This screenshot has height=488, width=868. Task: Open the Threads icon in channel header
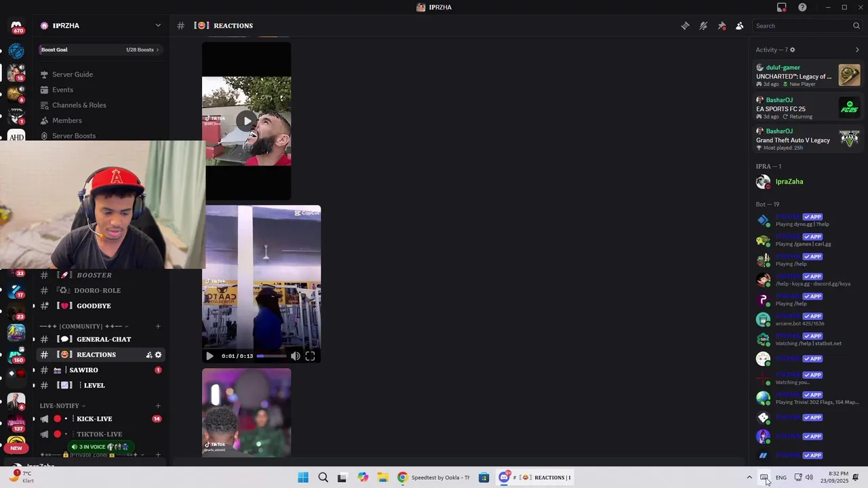685,26
